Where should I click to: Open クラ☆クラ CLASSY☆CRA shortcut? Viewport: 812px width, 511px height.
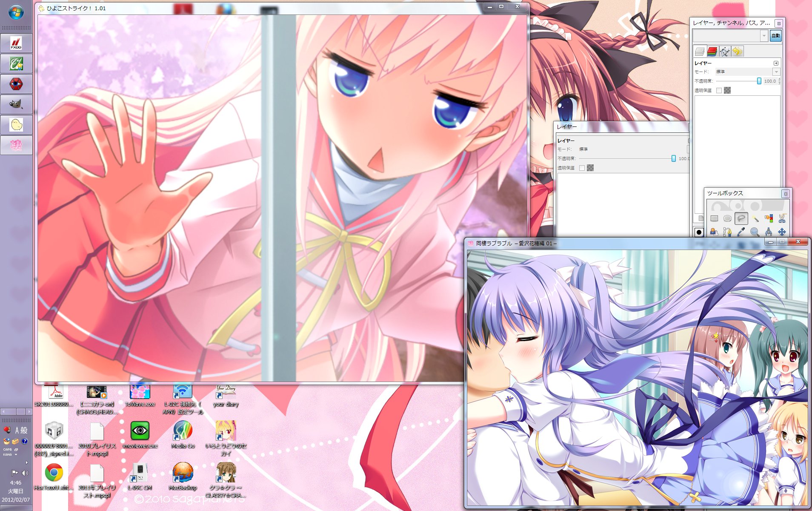[226, 480]
